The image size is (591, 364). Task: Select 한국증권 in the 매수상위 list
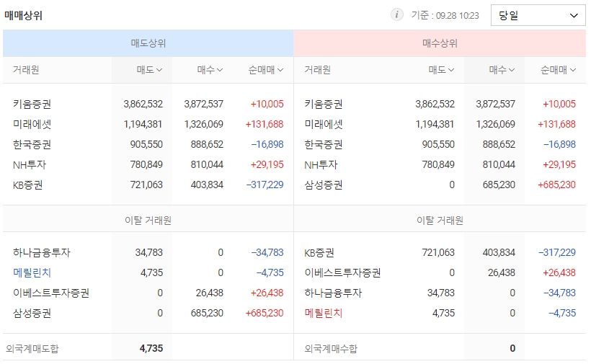tap(324, 145)
